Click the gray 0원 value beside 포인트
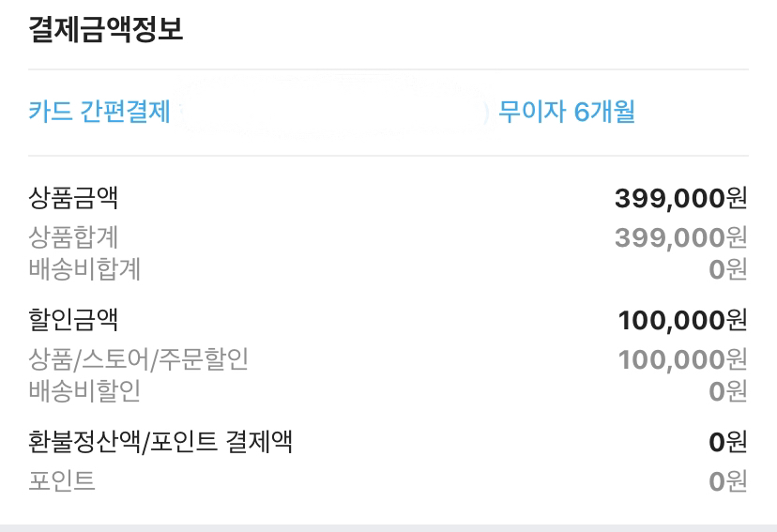 728,481
